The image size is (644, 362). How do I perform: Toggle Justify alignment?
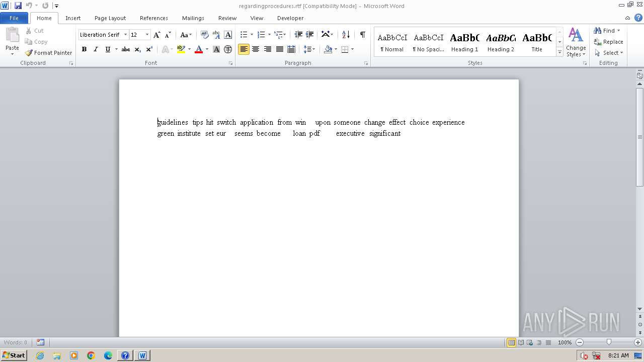(279, 49)
